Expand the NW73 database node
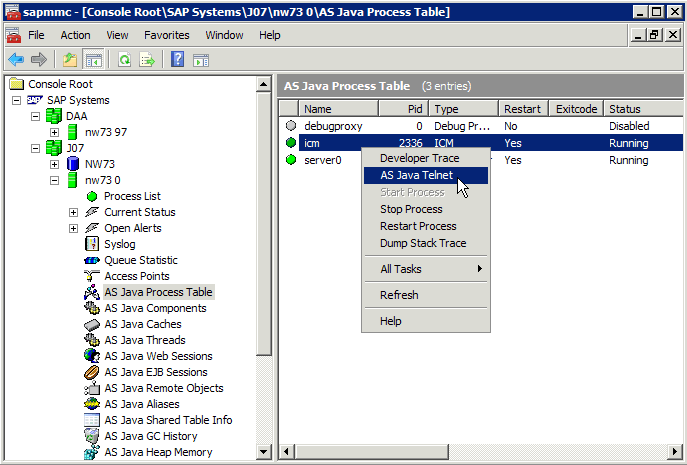Image resolution: width=687 pixels, height=465 pixels. (54, 164)
